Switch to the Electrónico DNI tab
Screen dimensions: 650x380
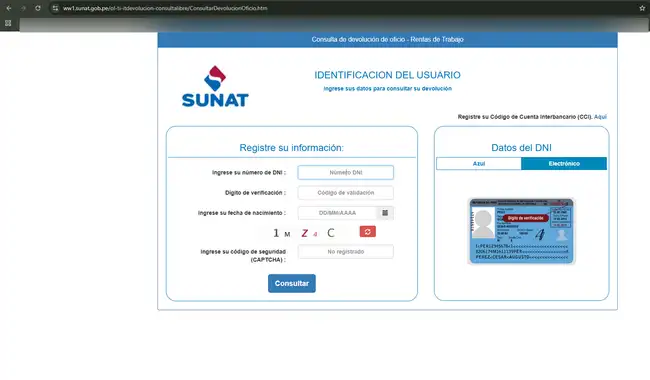(564, 164)
